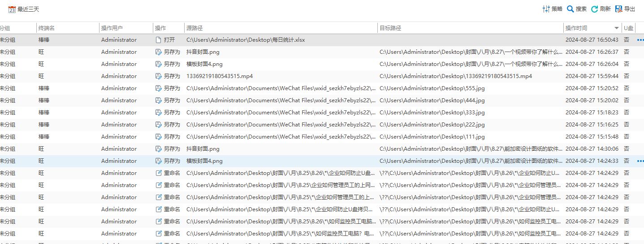The width and height of the screenshot is (644, 244).
Task: Click the 刷新 refresh icon
Action: pos(595,9)
